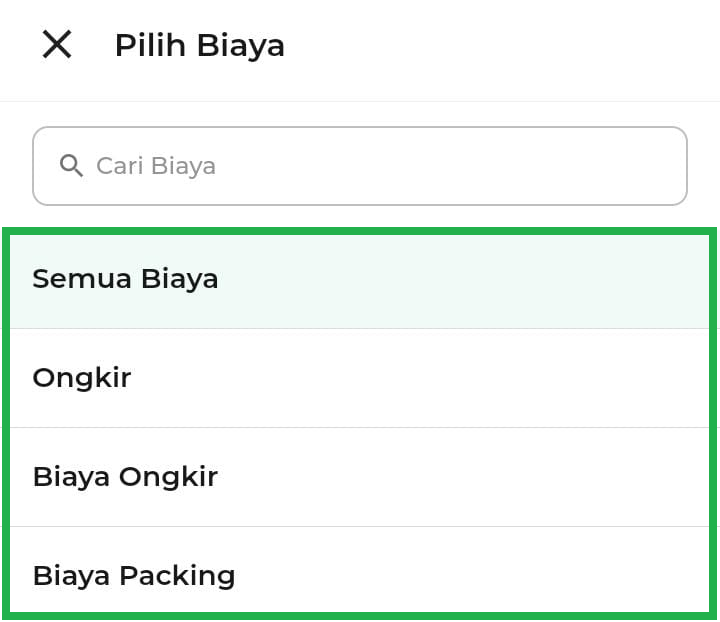Dismiss the cost picker with X
The height and width of the screenshot is (622, 720).
(57, 45)
